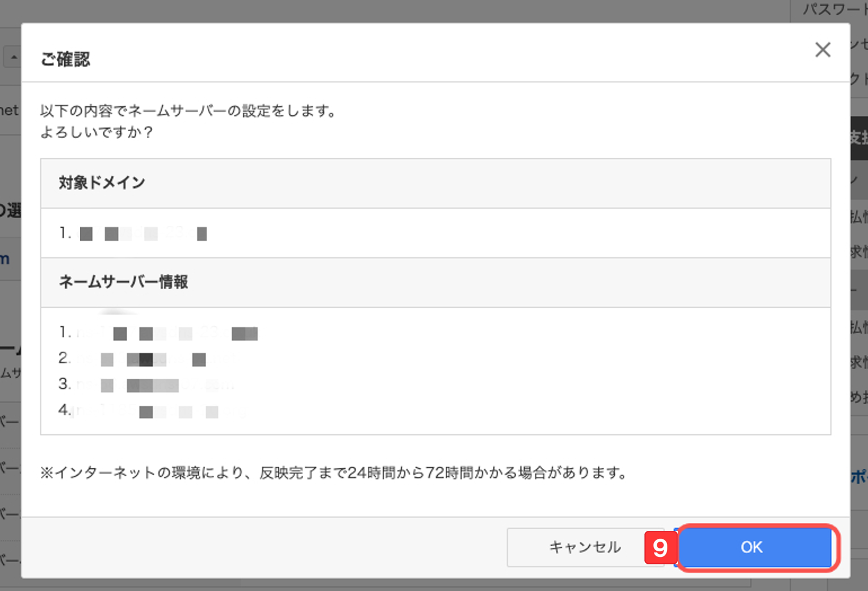Click the small up-arrow button behind the dialog
The height and width of the screenshot is (591, 868).
point(14,57)
